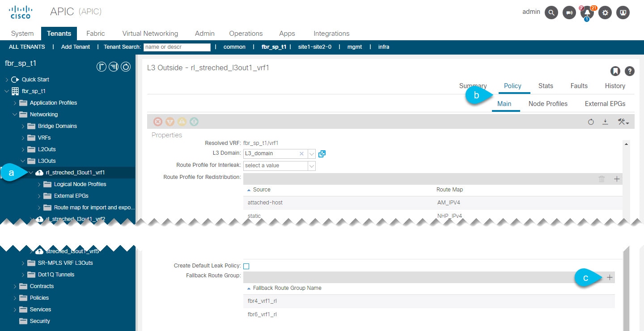644x331 pixels.
Task: Click the bookmark icon for this page
Action: [x=615, y=71]
